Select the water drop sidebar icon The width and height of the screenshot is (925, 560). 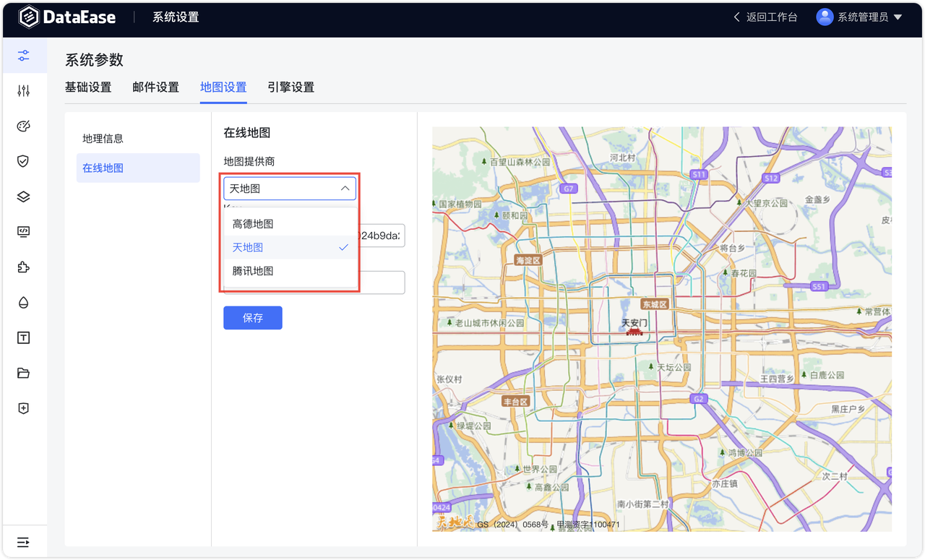[24, 303]
